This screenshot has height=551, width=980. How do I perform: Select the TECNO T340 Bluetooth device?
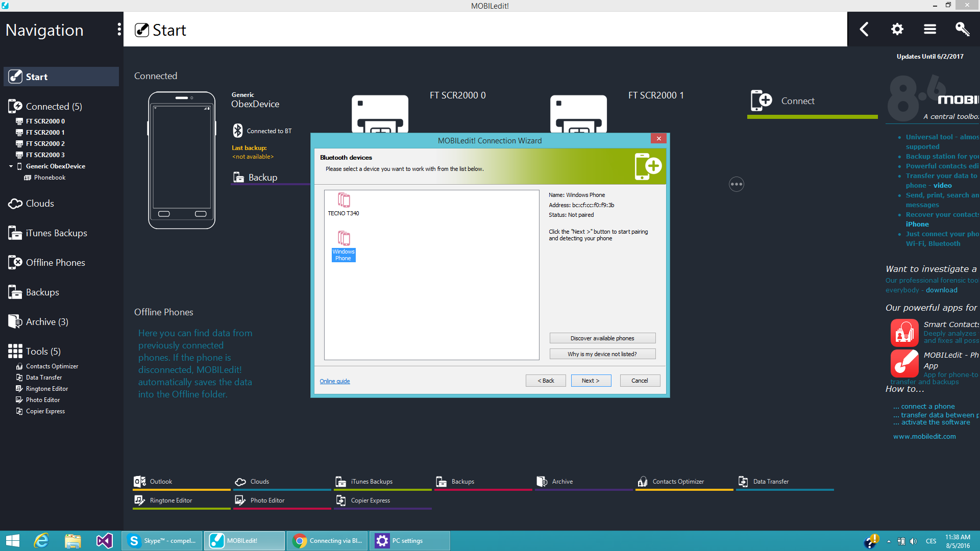pos(344,204)
